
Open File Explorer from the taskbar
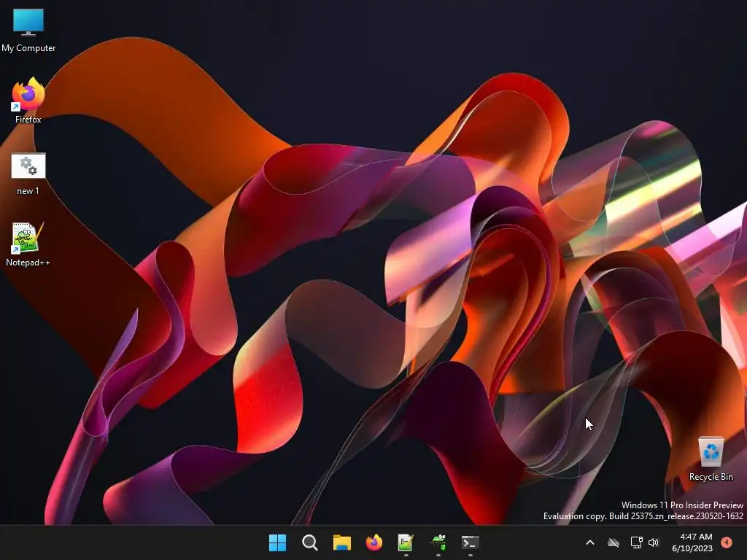(x=341, y=542)
